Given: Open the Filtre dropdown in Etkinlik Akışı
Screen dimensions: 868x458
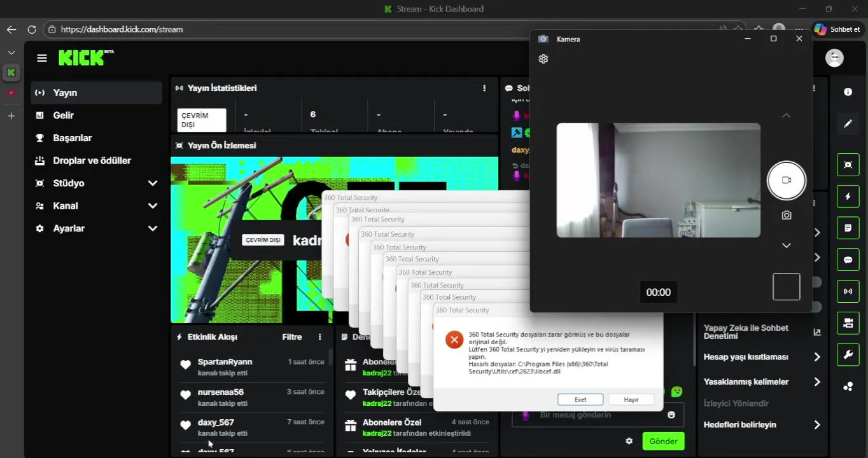Looking at the screenshot, I should (292, 337).
